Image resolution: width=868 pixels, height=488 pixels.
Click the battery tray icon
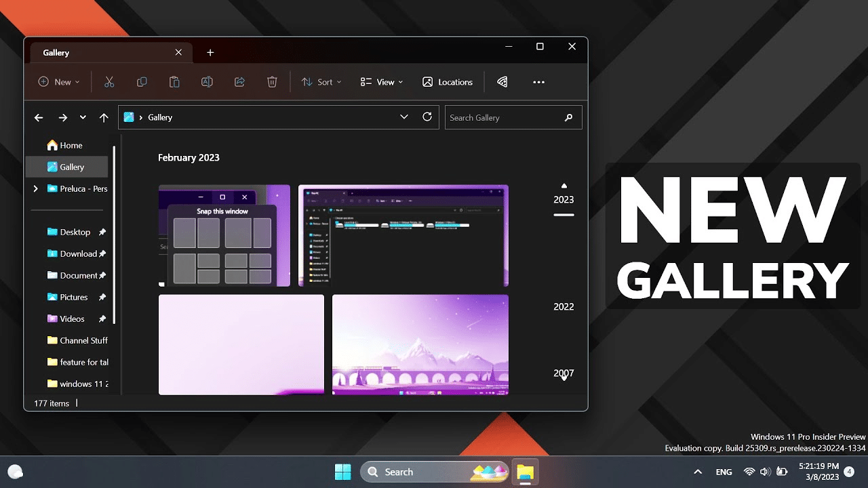[782, 472]
